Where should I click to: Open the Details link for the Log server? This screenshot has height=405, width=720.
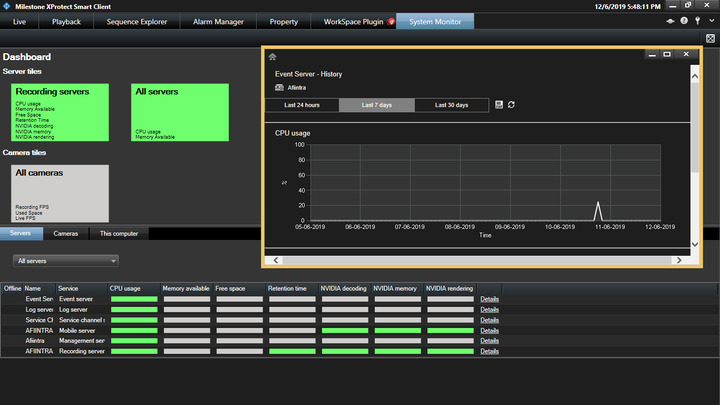coord(489,311)
